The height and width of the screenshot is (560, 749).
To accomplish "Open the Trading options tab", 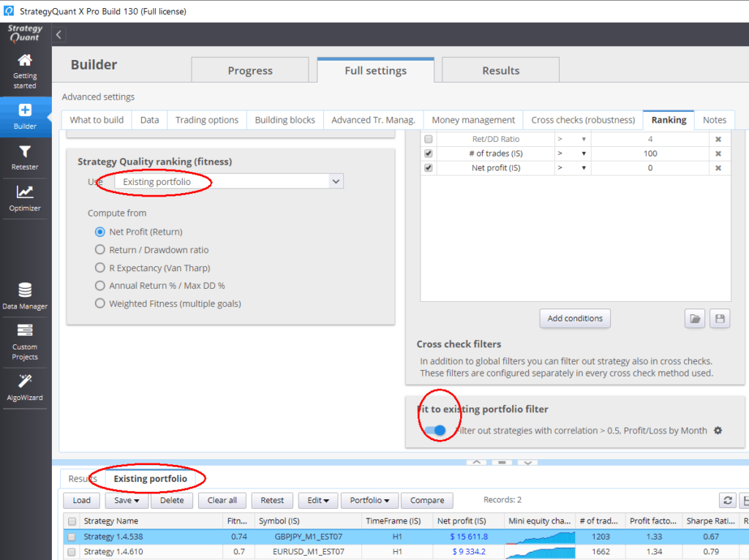I will tap(207, 120).
